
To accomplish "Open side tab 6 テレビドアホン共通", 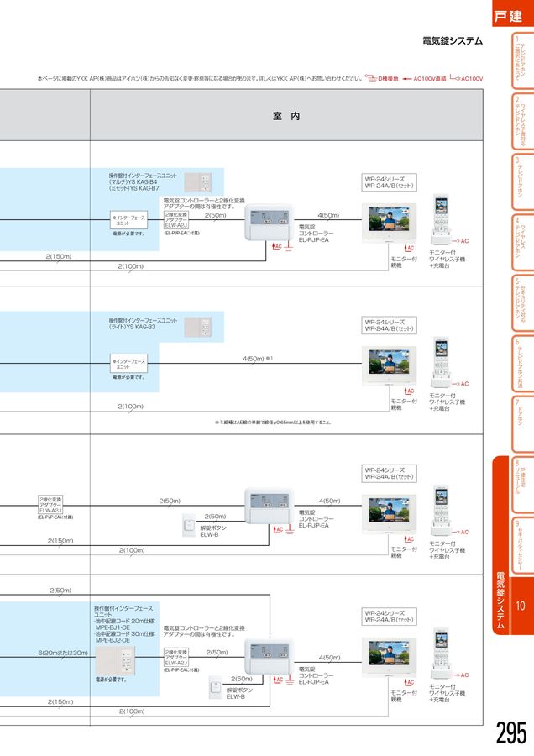I will [x=523, y=364].
